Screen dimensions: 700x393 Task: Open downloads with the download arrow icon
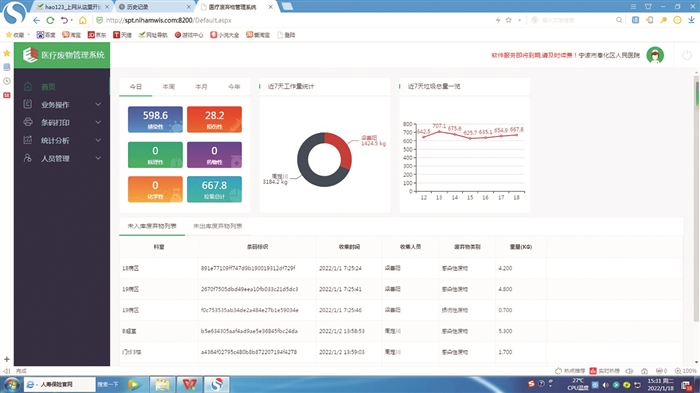(x=692, y=20)
